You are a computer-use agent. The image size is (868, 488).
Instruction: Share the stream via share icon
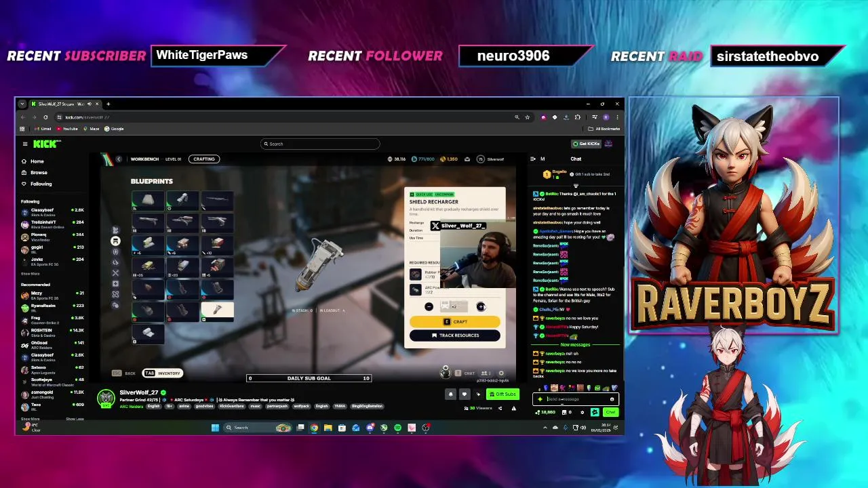500,408
